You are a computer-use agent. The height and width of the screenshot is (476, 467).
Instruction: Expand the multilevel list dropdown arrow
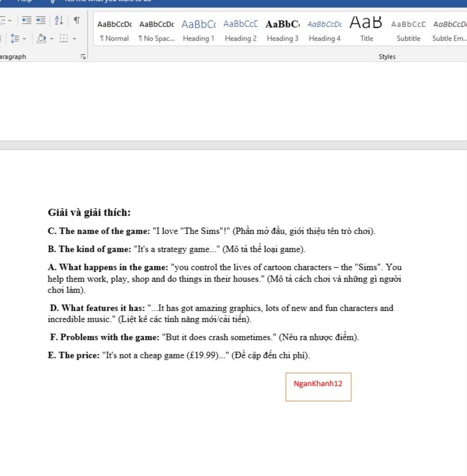[10, 21]
